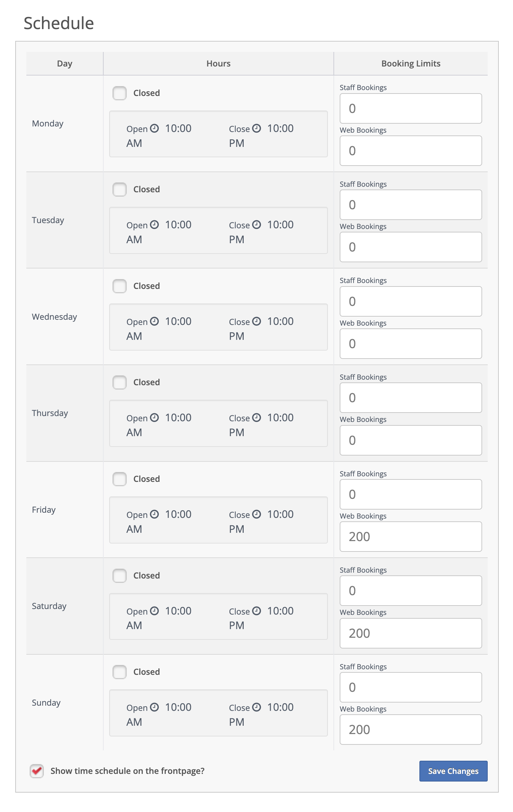513x812 pixels.
Task: Click Tuesday Open clock icon
Action: tap(154, 225)
